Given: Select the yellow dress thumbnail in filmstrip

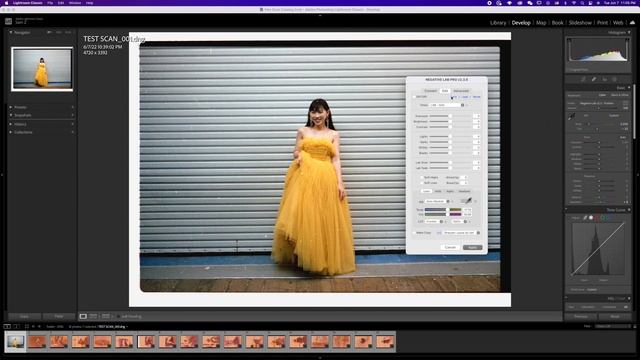Looking at the screenshot, I should point(16,342).
